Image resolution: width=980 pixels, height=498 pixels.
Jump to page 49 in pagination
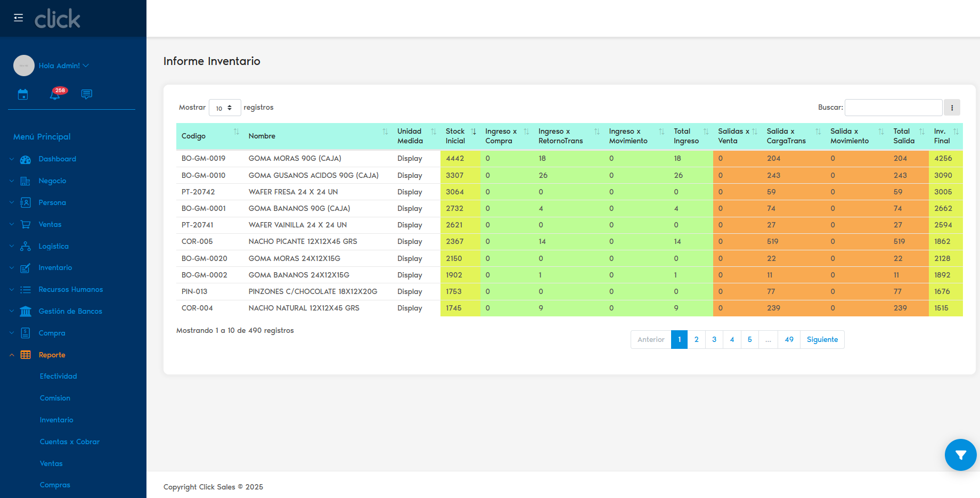point(789,340)
